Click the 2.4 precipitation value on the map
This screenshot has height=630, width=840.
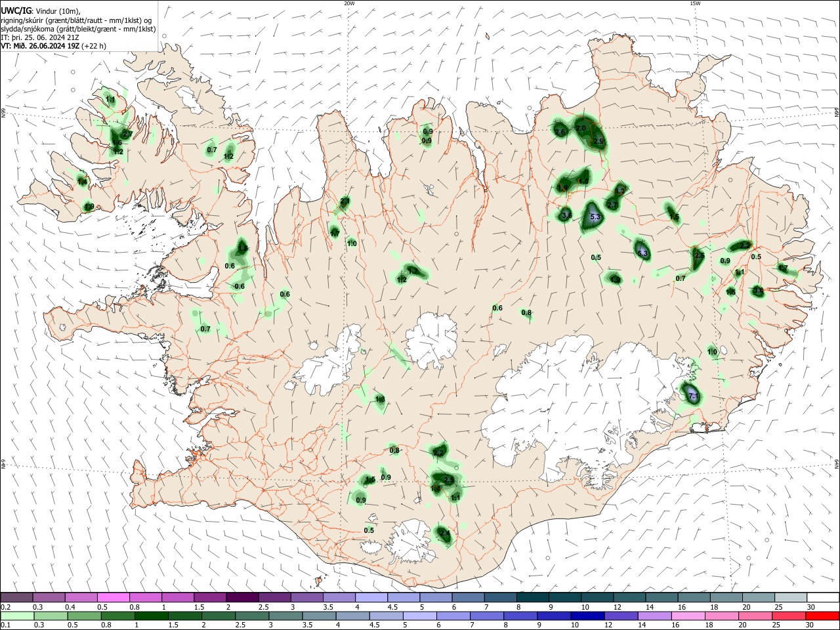coord(445,533)
